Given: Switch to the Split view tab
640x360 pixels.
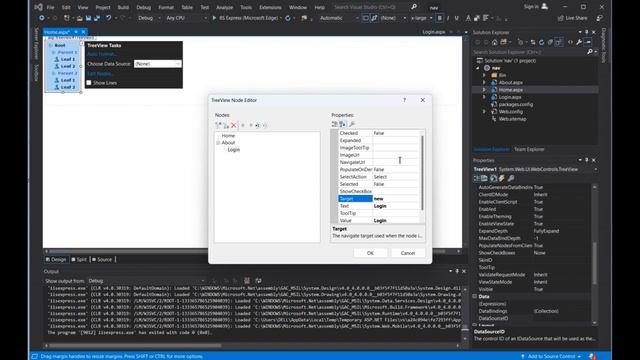Looking at the screenshot, I should tap(79, 260).
